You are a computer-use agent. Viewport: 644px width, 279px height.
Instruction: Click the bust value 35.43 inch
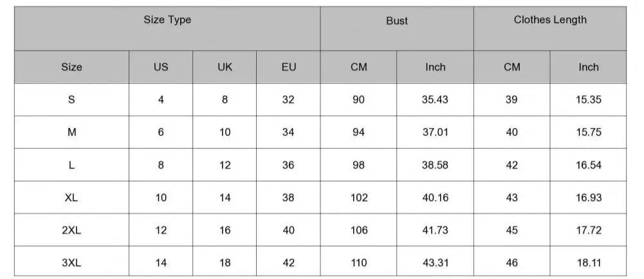point(435,100)
